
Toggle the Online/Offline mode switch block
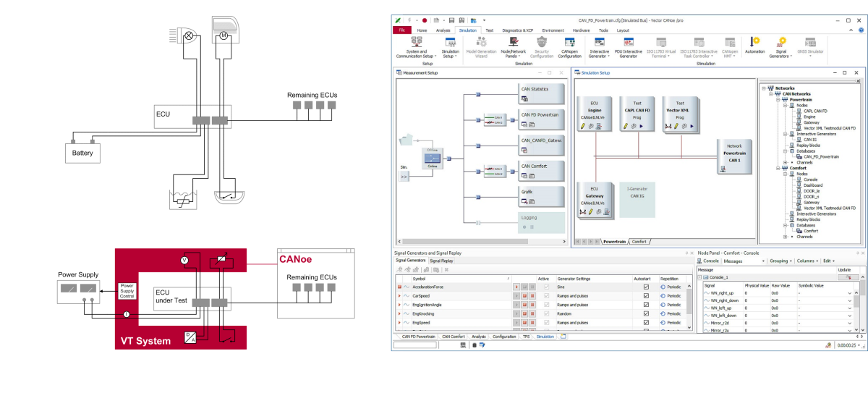click(432, 157)
